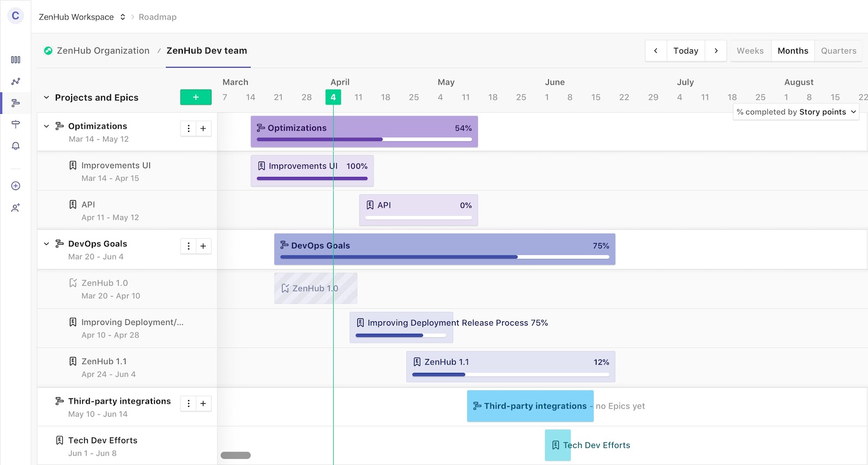This screenshot has height=465, width=868.
Task: Click the API 0% timeline bar
Action: [418, 210]
